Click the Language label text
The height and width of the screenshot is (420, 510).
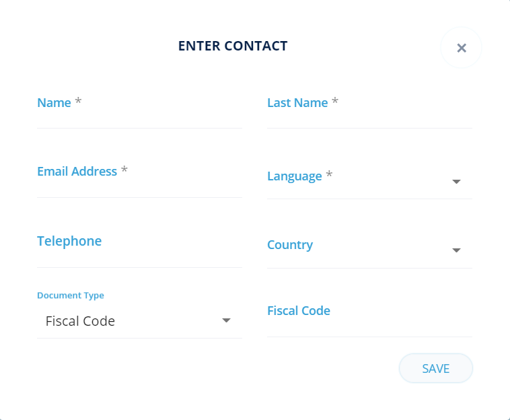click(x=294, y=176)
